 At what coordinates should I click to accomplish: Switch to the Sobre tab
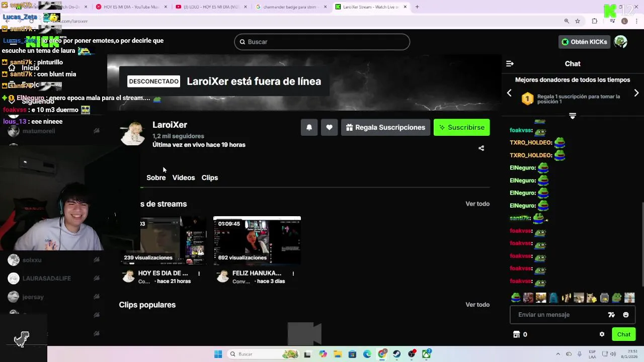tap(156, 177)
